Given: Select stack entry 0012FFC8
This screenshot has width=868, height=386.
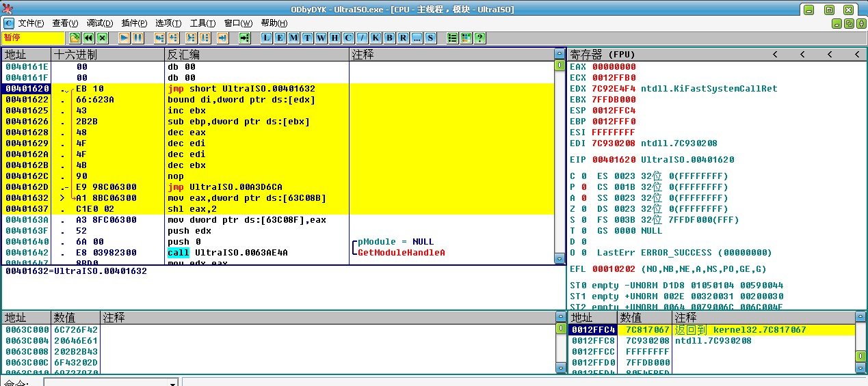Looking at the screenshot, I should click(711, 340).
